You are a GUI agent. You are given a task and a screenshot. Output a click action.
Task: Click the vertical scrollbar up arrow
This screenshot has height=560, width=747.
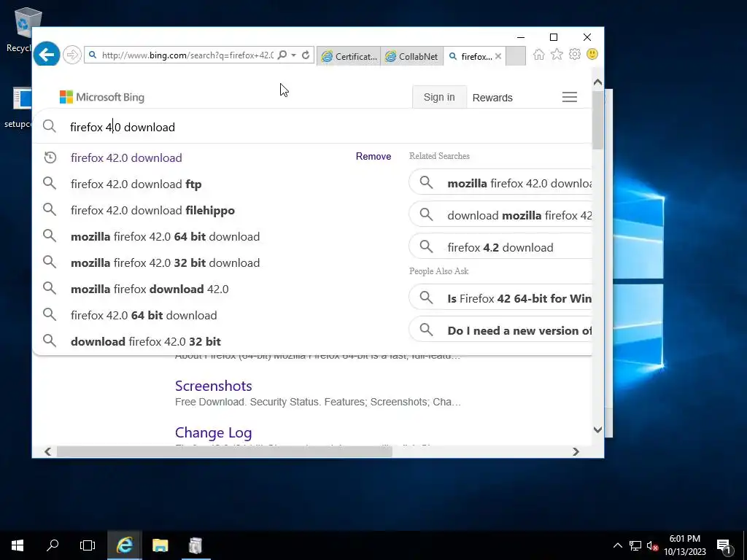[598, 82]
